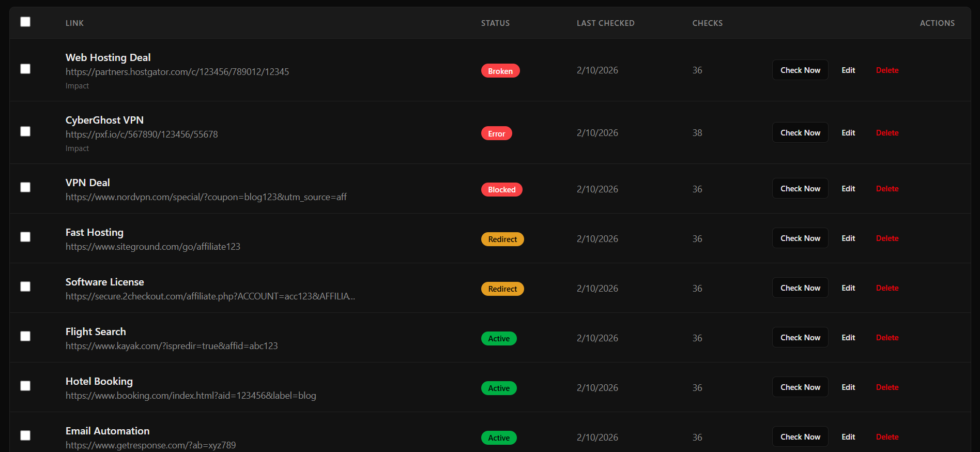980x452 pixels.
Task: Check the VPN Deal row checkbox
Action: click(25, 187)
